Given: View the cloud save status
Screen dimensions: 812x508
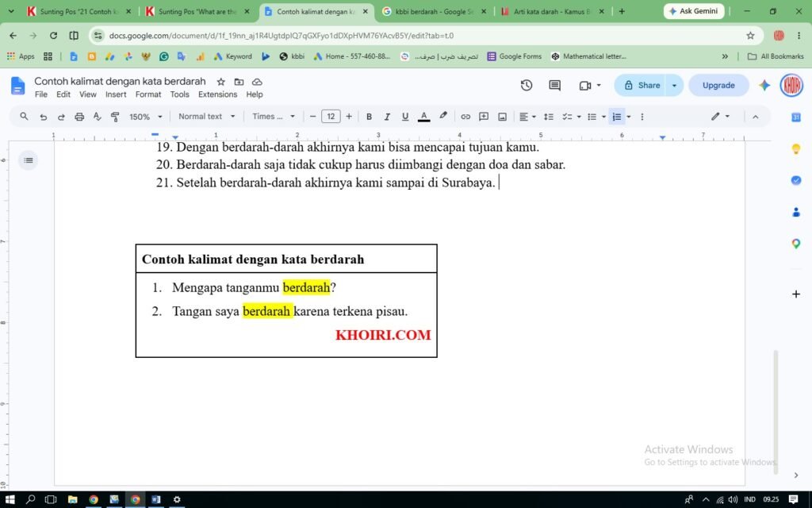Looking at the screenshot, I should point(257,82).
